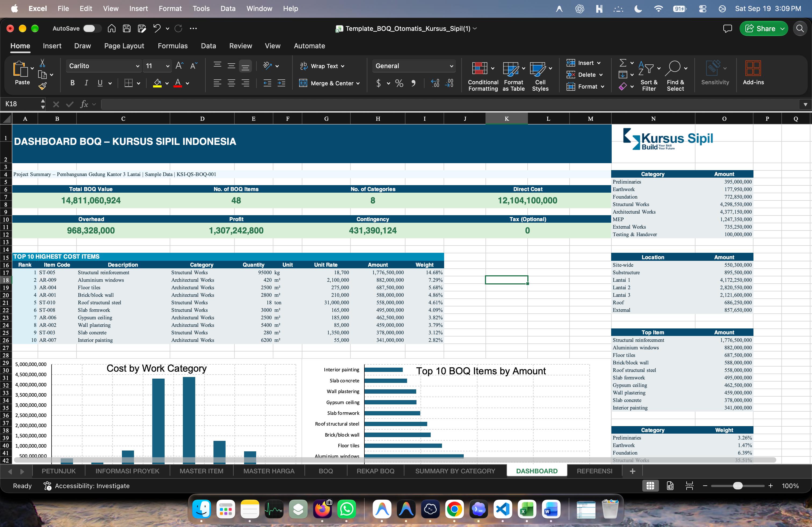
Task: Toggle Underline formatting
Action: [100, 83]
